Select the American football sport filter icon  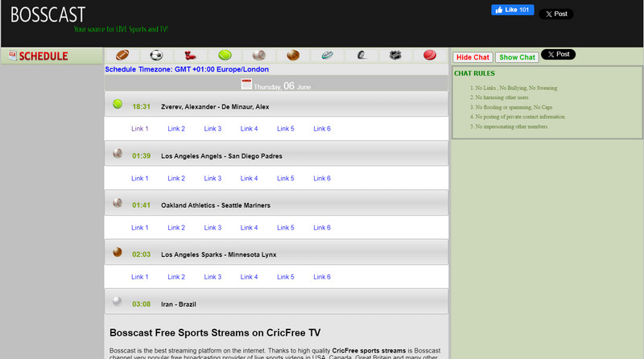tap(122, 55)
